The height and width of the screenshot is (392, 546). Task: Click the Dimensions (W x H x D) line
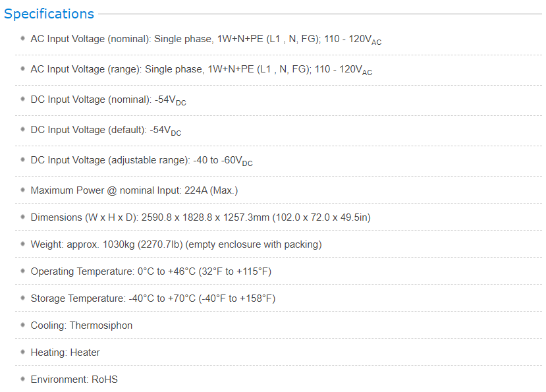tap(201, 217)
